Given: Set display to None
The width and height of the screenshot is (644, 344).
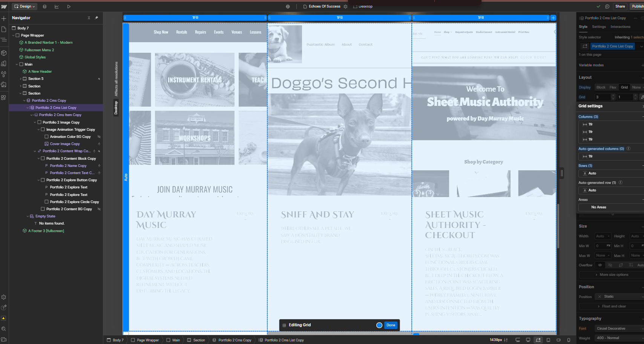Looking at the screenshot, I should [x=636, y=87].
